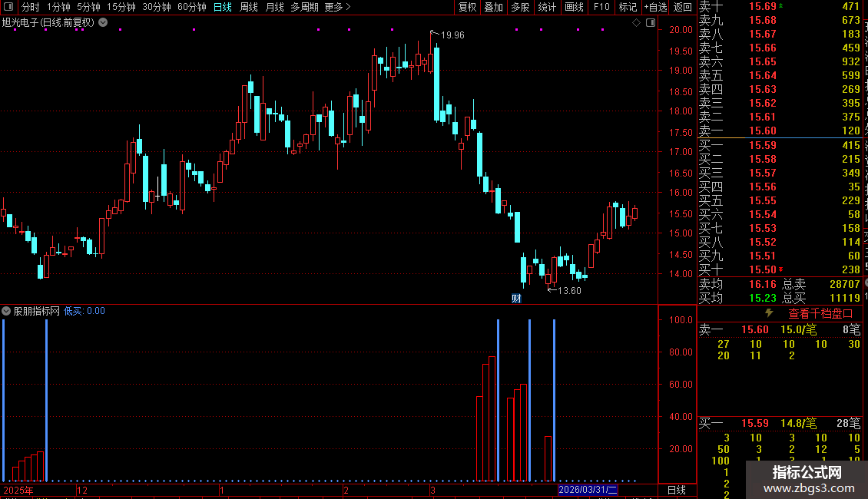868x499 pixels.
Task: Select the 5分钟 period
Action: click(88, 7)
